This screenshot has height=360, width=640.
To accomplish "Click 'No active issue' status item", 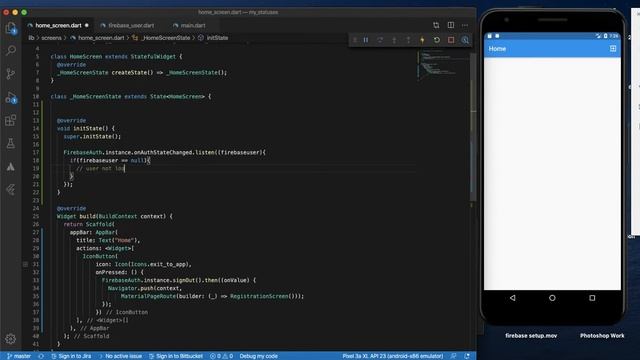I will pyautogui.click(x=120, y=356).
